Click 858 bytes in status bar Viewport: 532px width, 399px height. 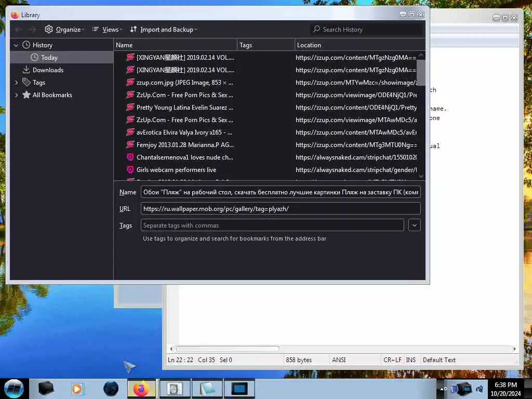pyautogui.click(x=299, y=360)
